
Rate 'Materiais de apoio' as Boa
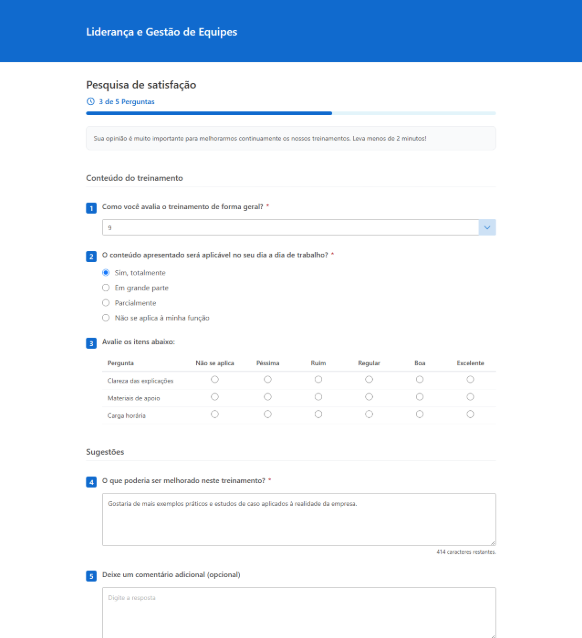[x=420, y=397]
